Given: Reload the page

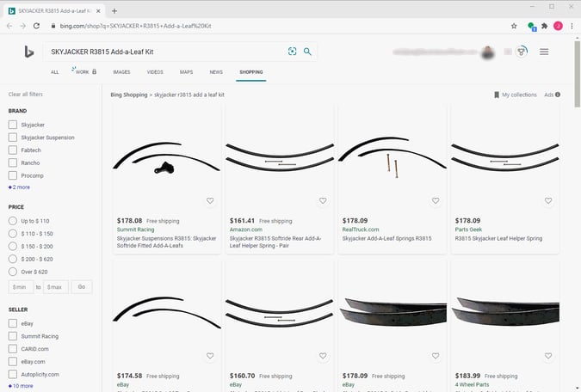Looking at the screenshot, I should pos(36,26).
